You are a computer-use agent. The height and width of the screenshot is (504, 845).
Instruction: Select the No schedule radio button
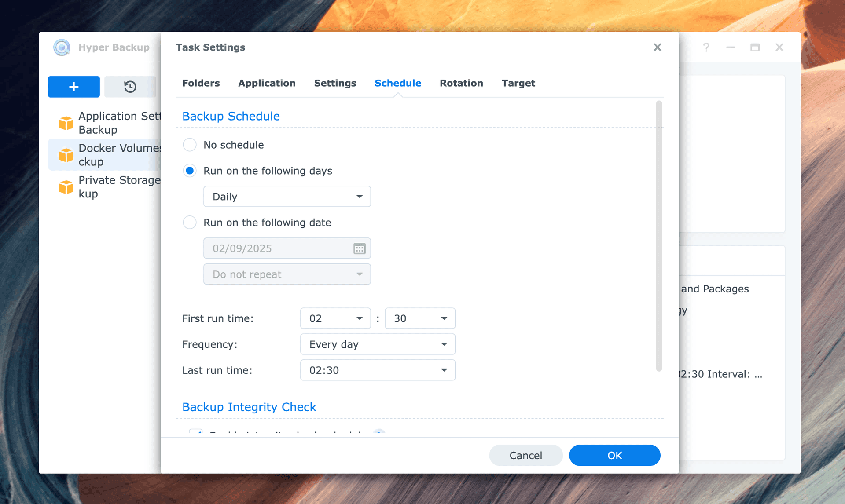pos(190,145)
